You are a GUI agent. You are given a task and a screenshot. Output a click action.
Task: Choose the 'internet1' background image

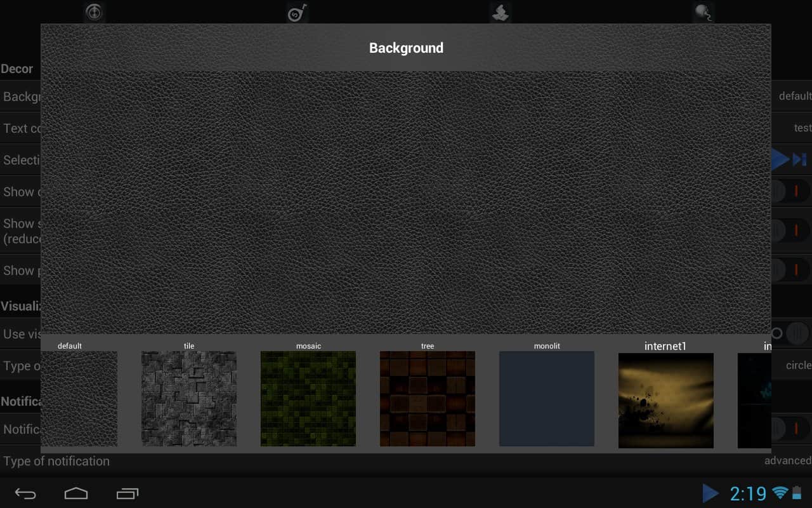coord(666,400)
